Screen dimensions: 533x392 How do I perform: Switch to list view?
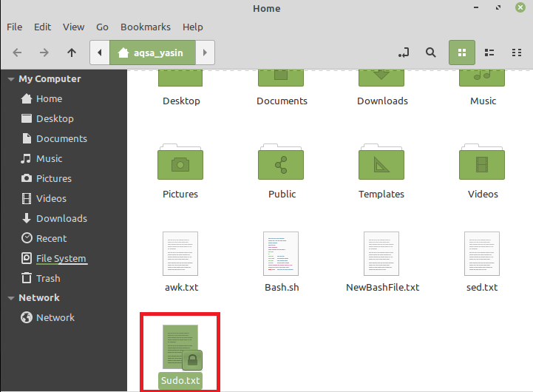pyautogui.click(x=489, y=53)
